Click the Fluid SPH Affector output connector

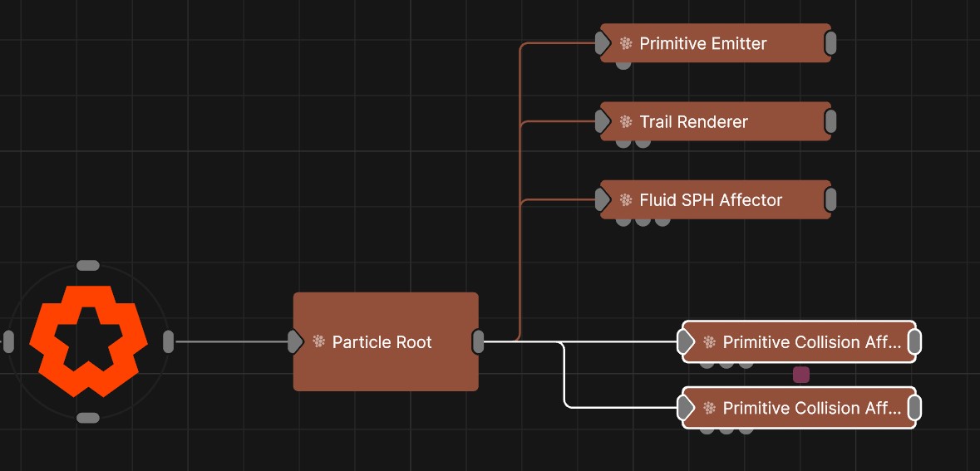(830, 200)
